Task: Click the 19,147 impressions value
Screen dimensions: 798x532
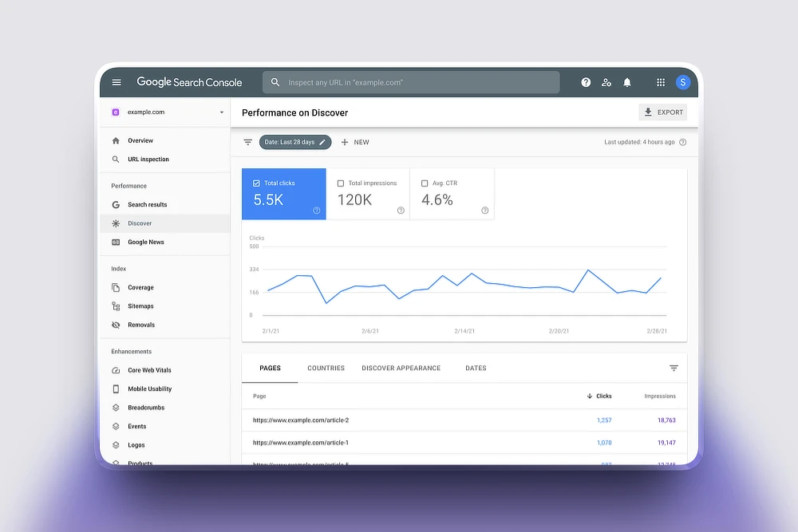Action: pos(666,443)
